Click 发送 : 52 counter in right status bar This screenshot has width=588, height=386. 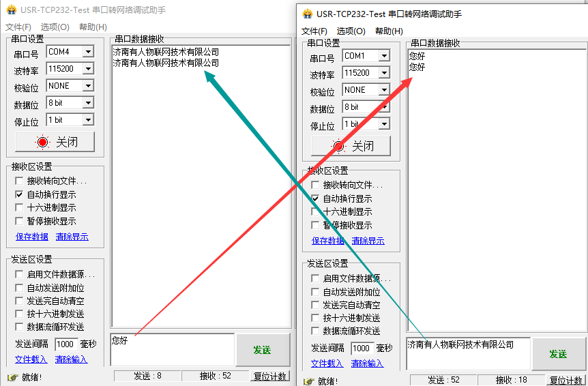[443, 380]
